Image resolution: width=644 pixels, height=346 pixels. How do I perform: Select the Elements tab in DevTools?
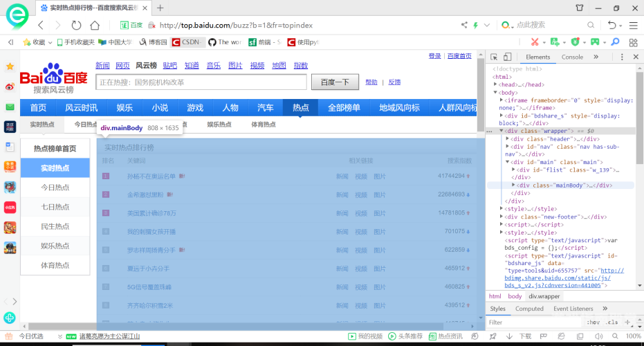(537, 57)
